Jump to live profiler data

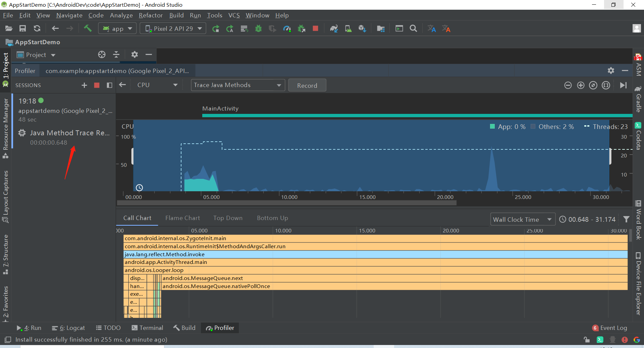click(623, 85)
